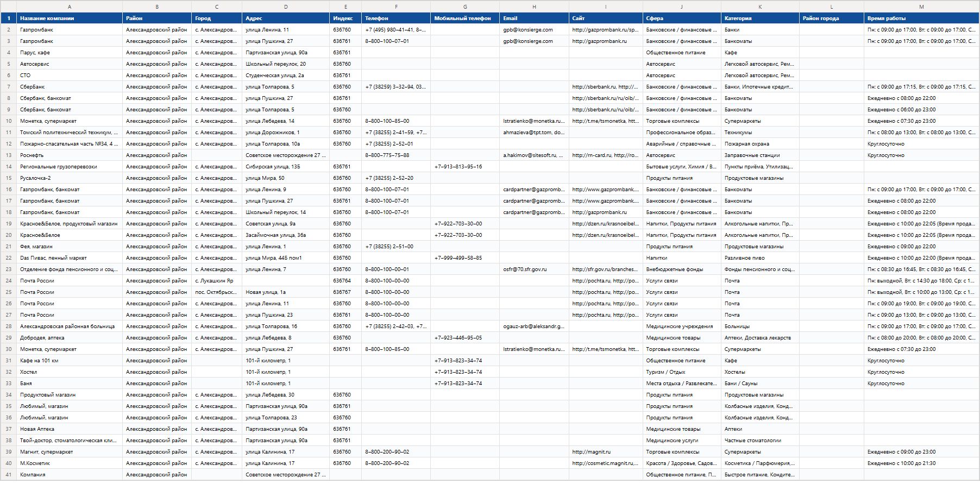The image size is (980, 490).
Task: Select the postal index '636764' cell
Action: [x=345, y=281]
